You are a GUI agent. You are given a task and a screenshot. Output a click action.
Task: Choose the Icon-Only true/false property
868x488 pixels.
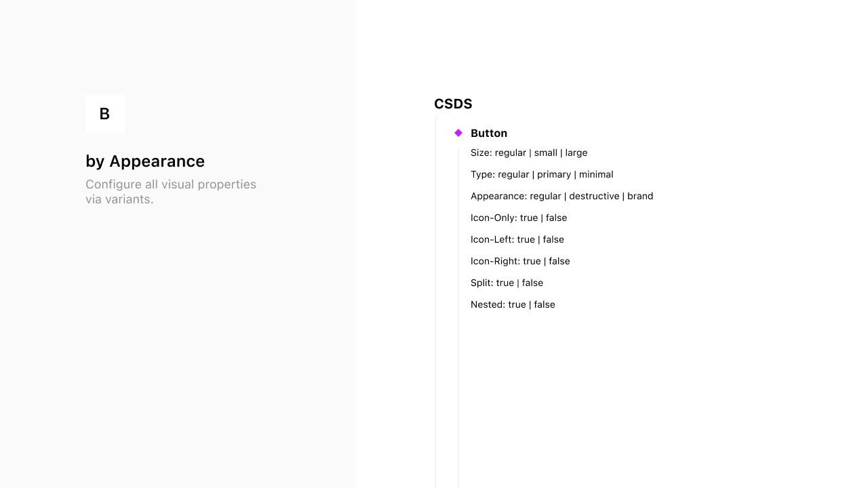pyautogui.click(x=519, y=218)
